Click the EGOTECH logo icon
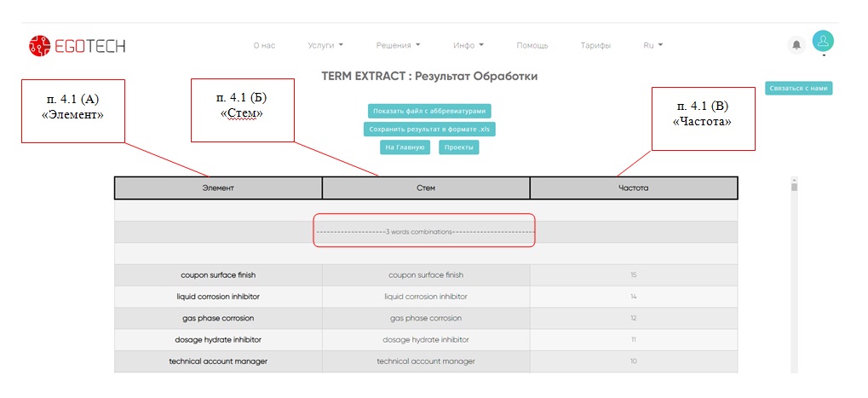 point(39,45)
